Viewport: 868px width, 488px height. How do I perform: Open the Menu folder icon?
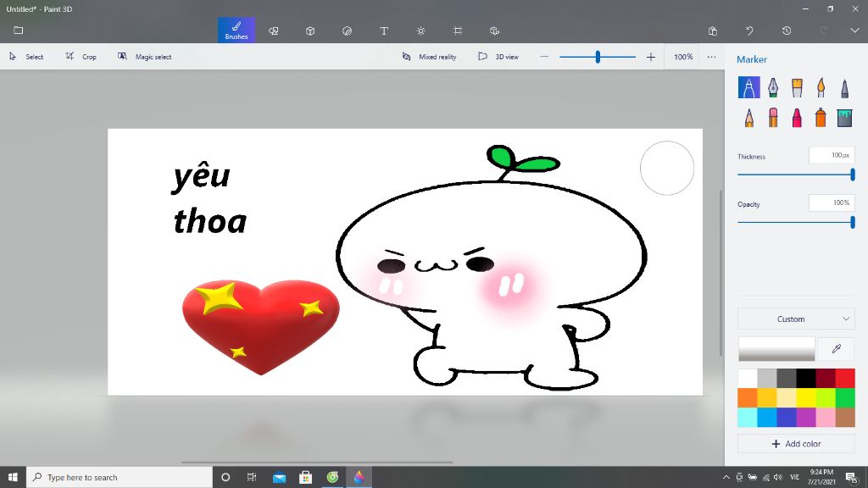(x=19, y=30)
